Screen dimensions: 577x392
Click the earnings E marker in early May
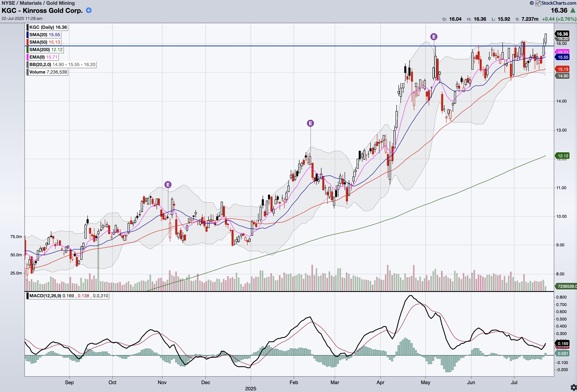point(434,37)
